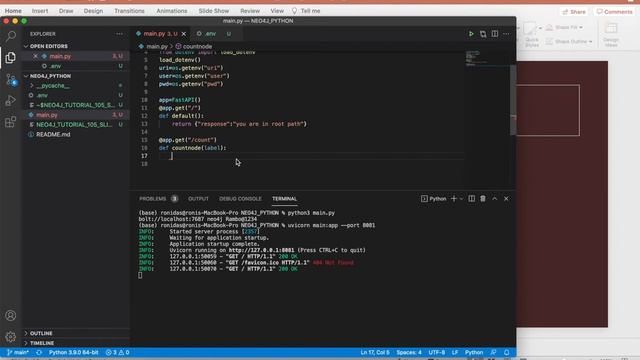Open the Shape Fill dropdown in PowerPoint
This screenshot has width=640, height=360.
click(581, 27)
